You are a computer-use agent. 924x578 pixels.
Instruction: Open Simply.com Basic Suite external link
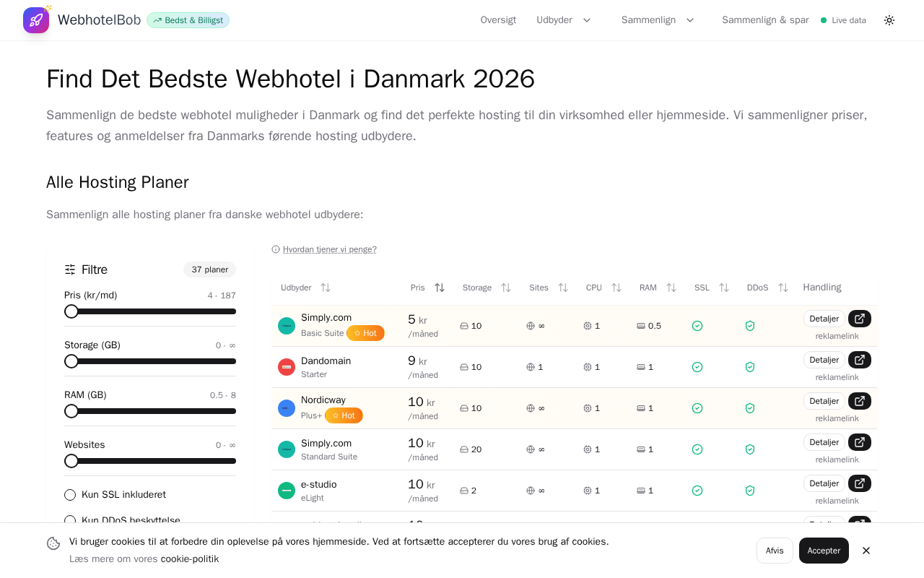click(x=859, y=319)
